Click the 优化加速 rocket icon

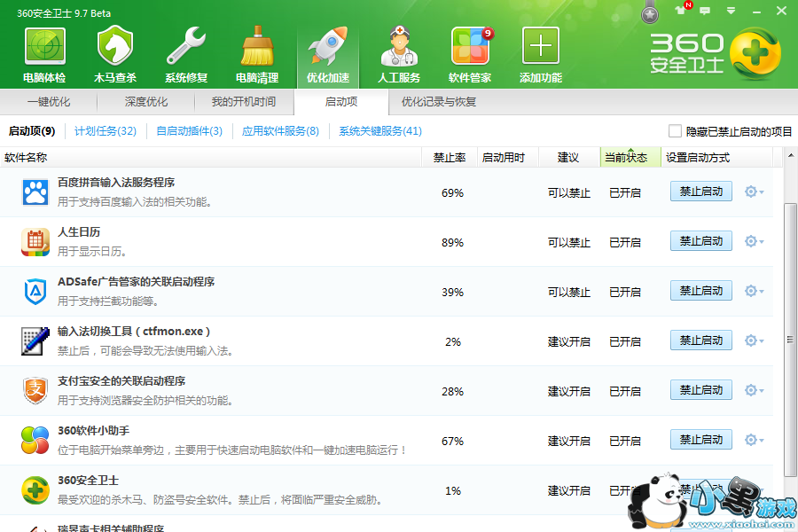click(328, 46)
